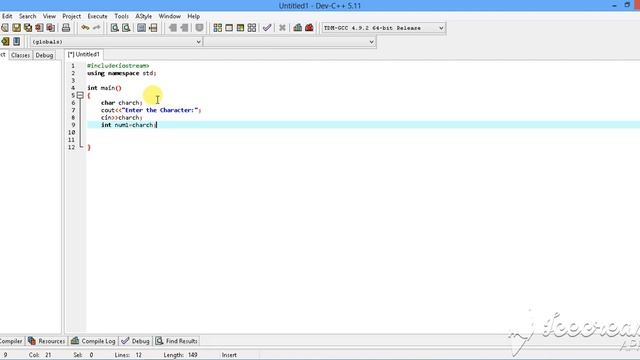Click the grayed-out Unindent icon

pos(184,28)
